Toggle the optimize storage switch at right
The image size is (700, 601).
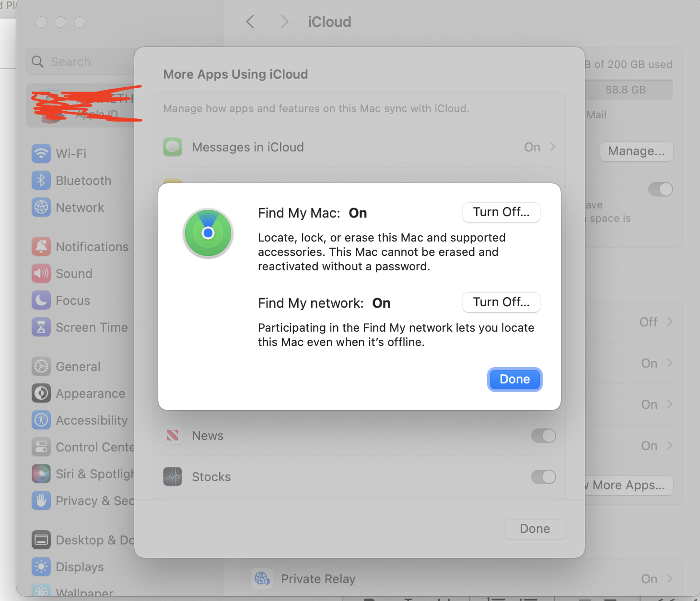(661, 189)
